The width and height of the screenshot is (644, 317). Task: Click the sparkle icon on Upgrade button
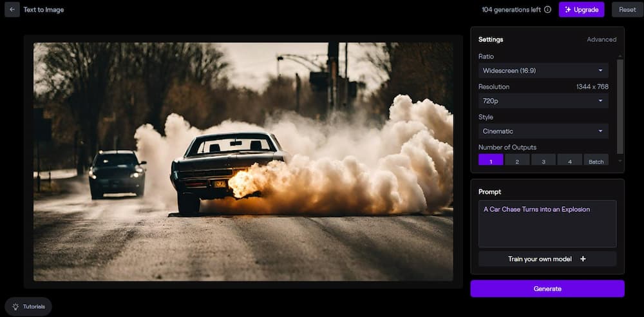tap(567, 10)
